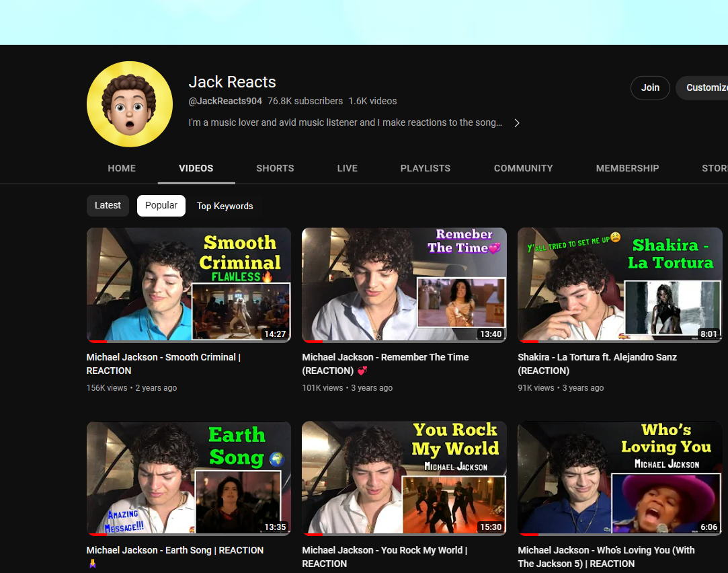Open the COMMUNITY tab
The height and width of the screenshot is (573, 728).
523,169
